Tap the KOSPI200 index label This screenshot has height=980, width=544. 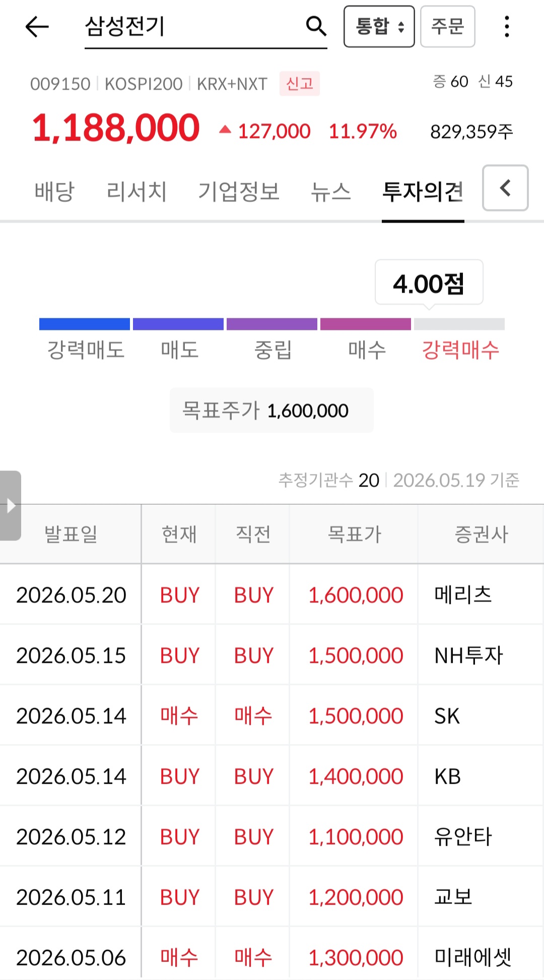(144, 84)
